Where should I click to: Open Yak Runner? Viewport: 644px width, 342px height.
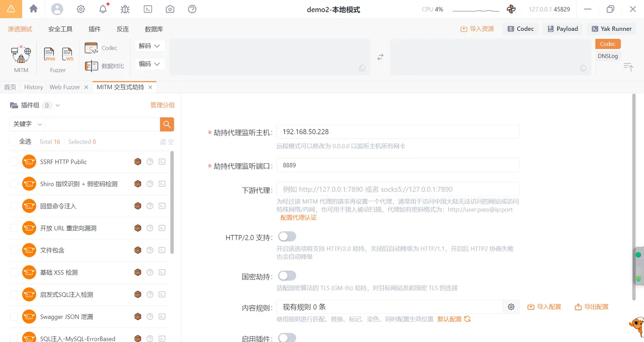click(x=611, y=28)
